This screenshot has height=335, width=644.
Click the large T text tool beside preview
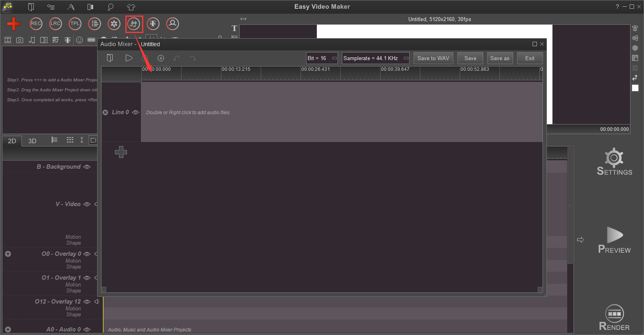click(x=234, y=28)
